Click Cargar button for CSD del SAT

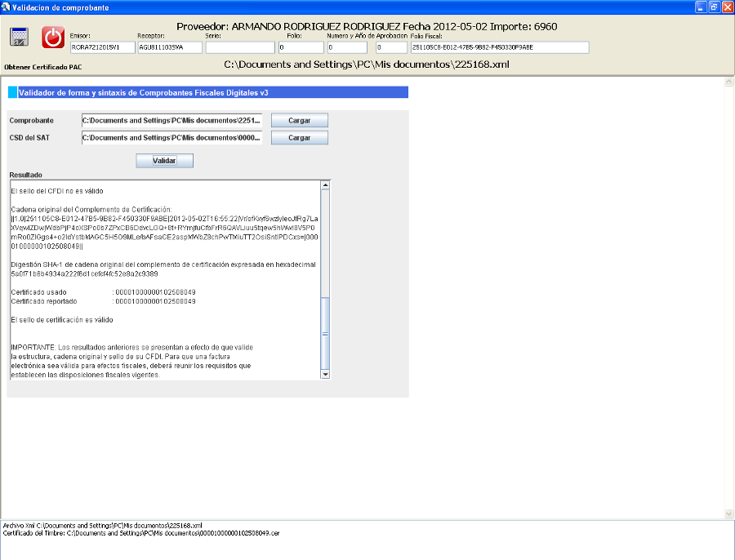[x=299, y=138]
